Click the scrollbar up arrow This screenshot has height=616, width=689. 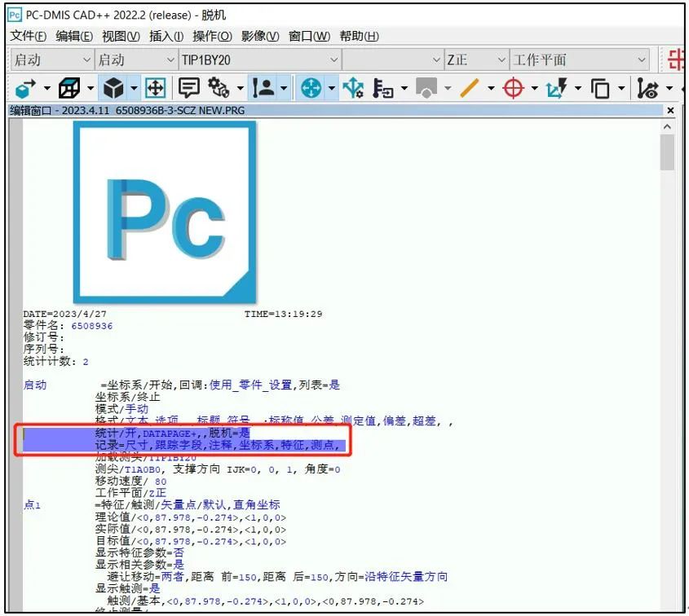pos(667,127)
